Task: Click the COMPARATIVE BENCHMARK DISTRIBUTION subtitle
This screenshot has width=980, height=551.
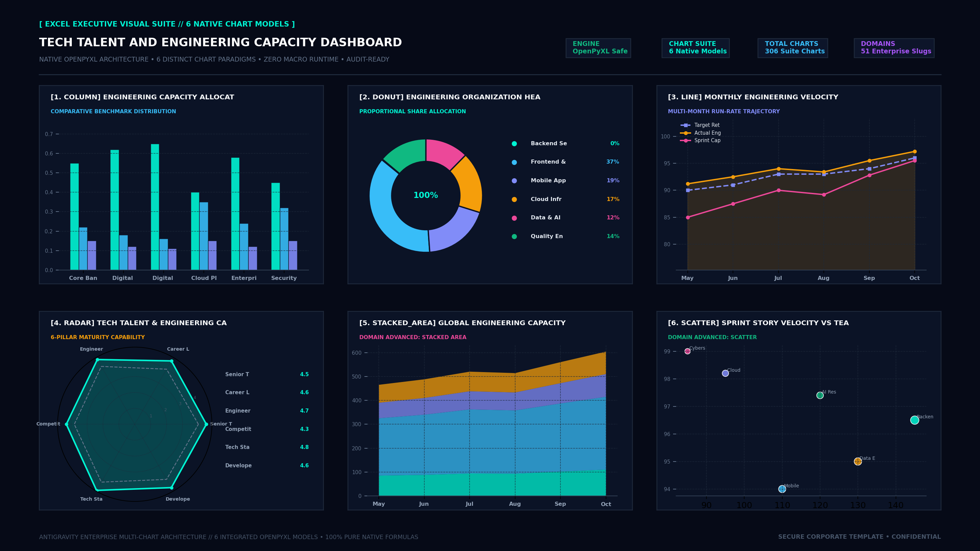Action: (x=113, y=112)
